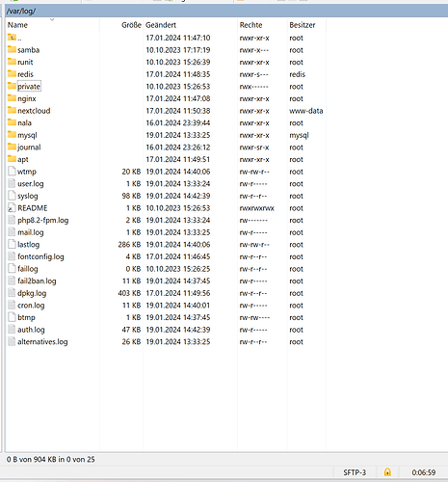
Task: Click the 286 KB size of lastlog
Action: pyautogui.click(x=129, y=245)
